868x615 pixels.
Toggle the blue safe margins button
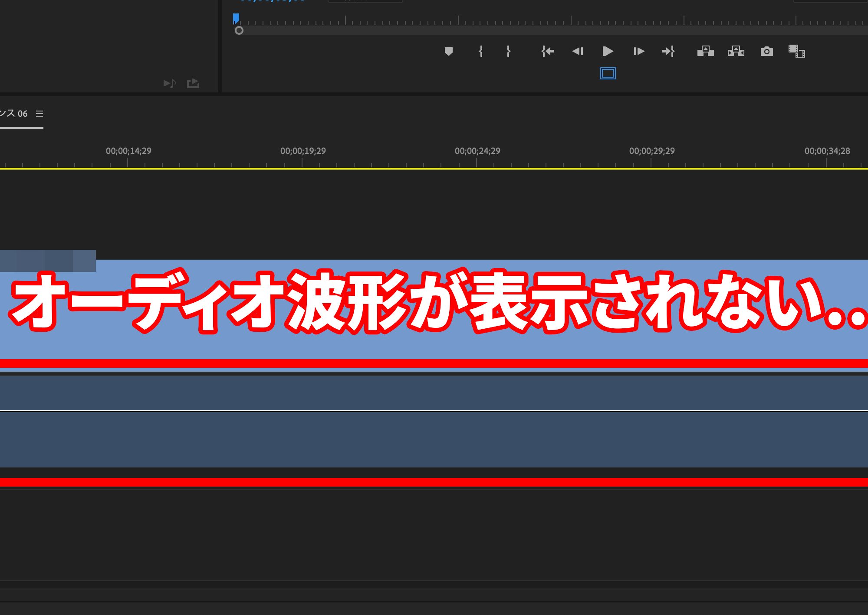coord(608,73)
